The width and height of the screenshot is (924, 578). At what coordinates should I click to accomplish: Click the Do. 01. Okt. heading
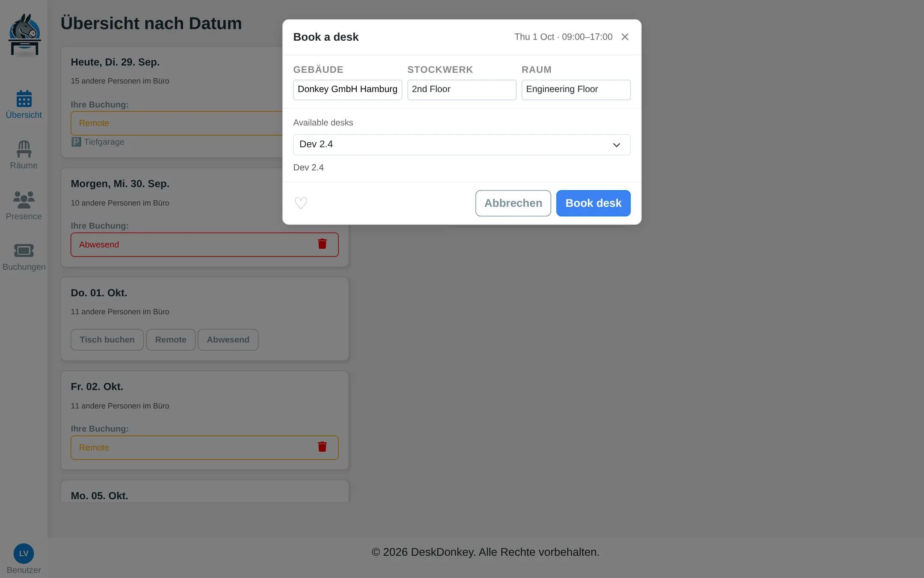pos(99,293)
